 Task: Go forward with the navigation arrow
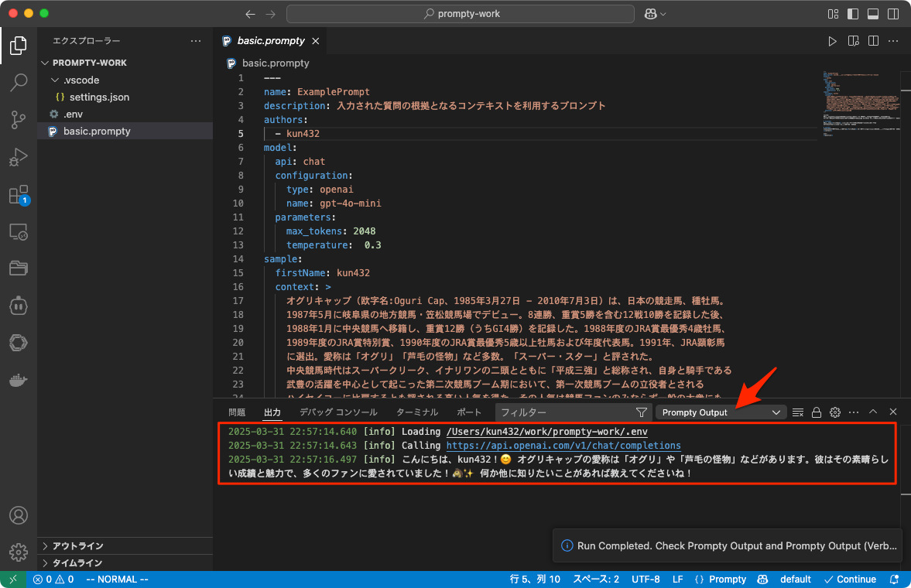coord(271,14)
